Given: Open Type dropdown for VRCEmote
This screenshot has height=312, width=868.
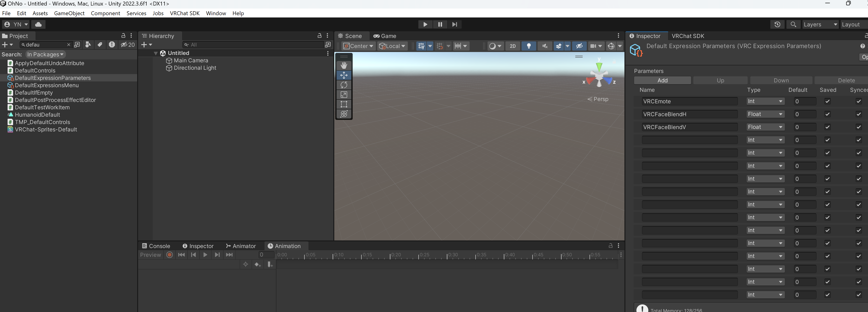Looking at the screenshot, I should point(765,101).
